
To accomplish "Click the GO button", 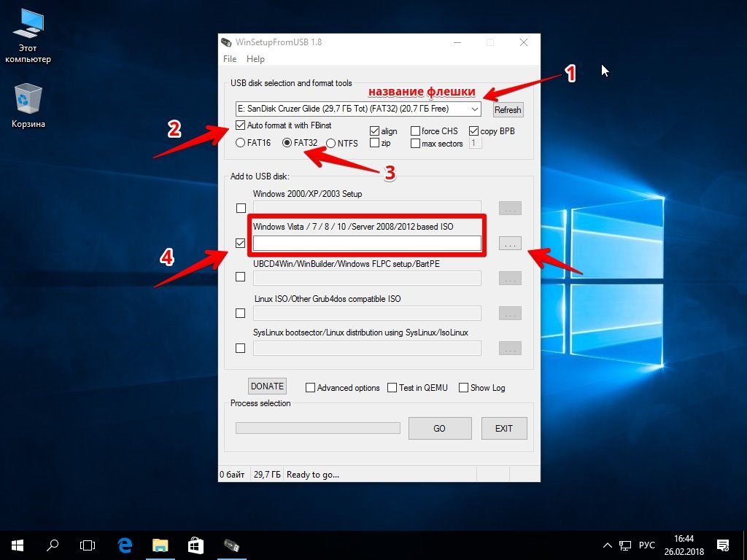I will (x=440, y=429).
